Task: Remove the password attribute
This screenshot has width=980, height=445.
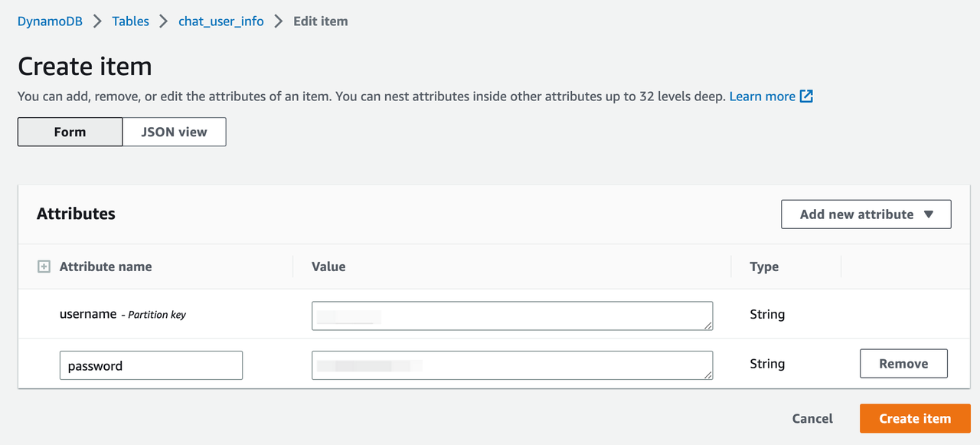Action: [903, 364]
